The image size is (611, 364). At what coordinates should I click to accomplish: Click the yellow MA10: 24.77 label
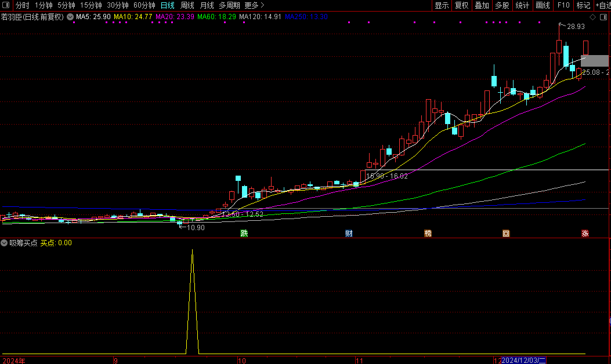[x=133, y=17]
